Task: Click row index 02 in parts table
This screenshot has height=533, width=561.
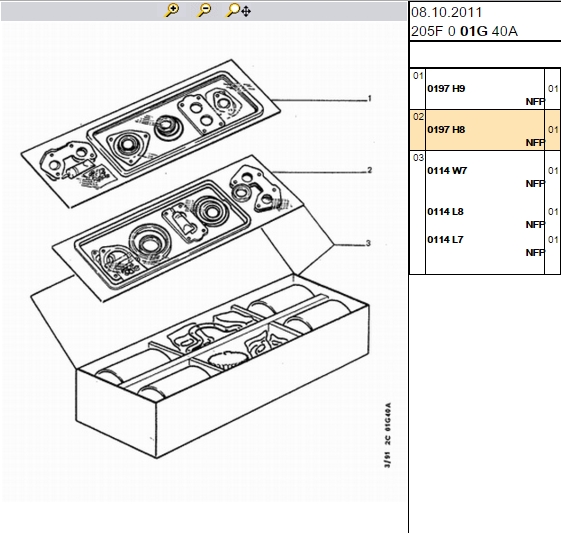Action: tap(418, 117)
